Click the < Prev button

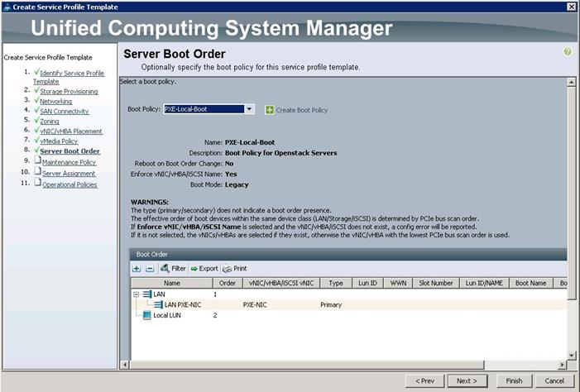click(x=424, y=381)
